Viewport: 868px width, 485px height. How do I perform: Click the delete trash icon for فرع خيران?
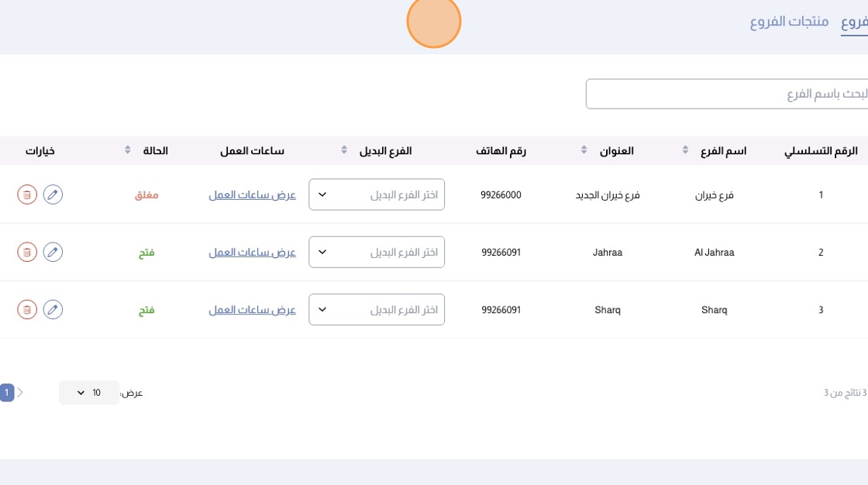click(x=27, y=194)
